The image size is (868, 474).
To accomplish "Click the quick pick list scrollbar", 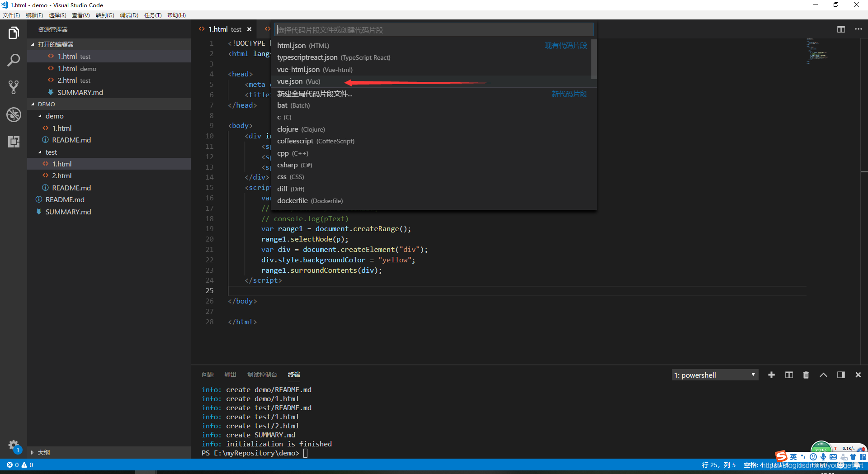I will (x=594, y=59).
